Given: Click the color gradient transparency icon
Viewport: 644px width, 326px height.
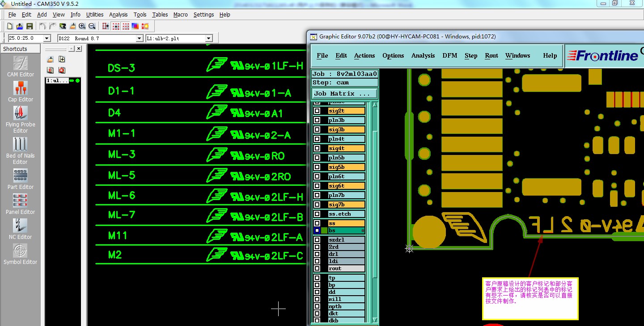Looking at the screenshot, I should click(x=136, y=26).
